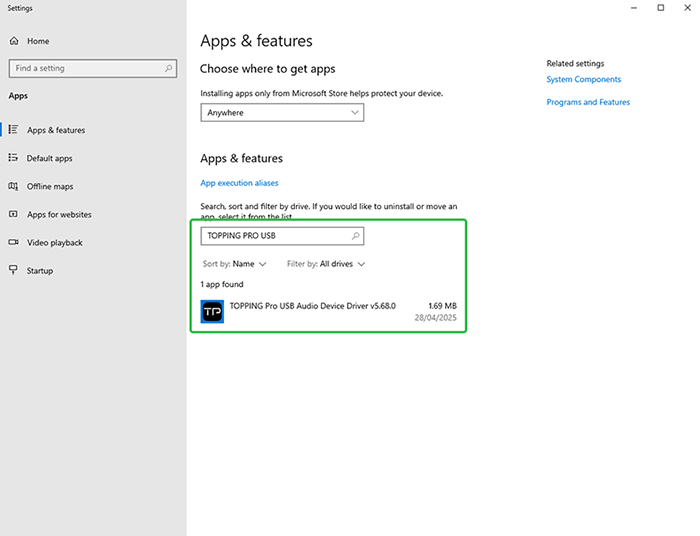Minimize the Settings window

[633, 8]
